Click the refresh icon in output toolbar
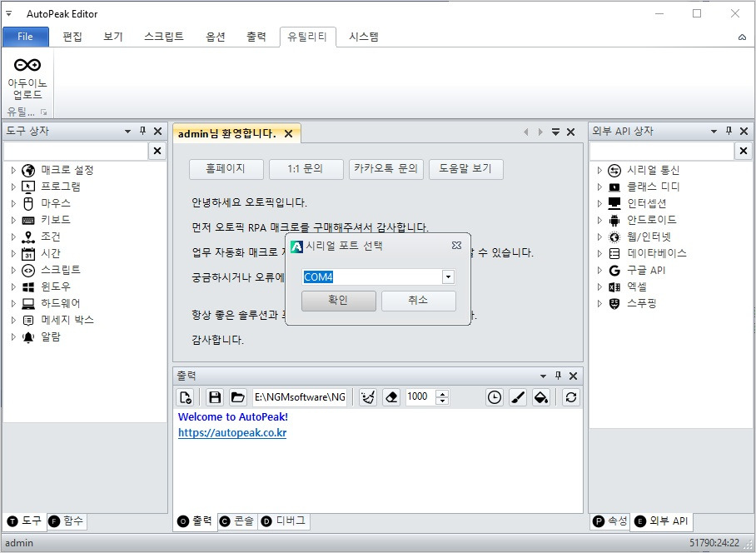 pos(571,397)
